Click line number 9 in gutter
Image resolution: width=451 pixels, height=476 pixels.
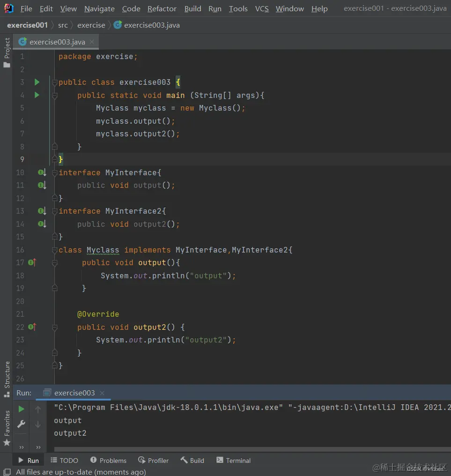22,159
